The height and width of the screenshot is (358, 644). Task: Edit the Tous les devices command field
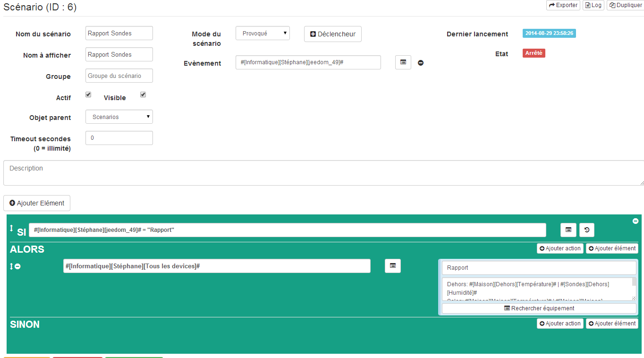pos(217,266)
